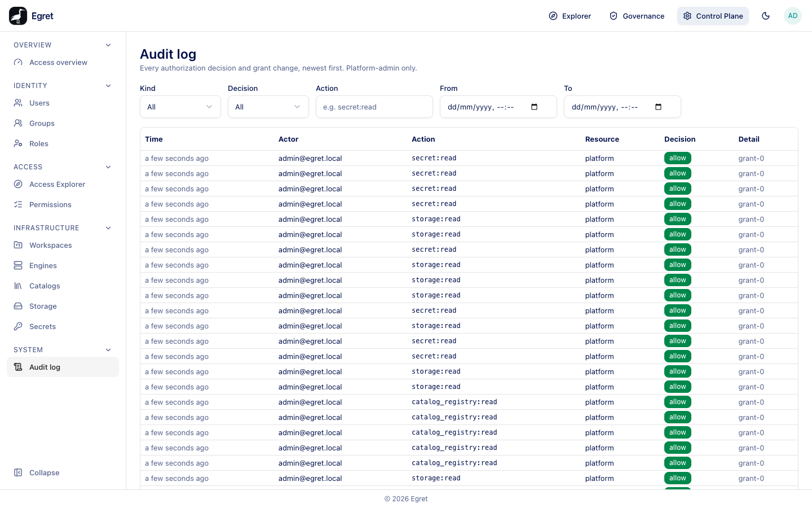Click the Permissions checklist icon
The width and height of the screenshot is (812, 508).
click(18, 205)
